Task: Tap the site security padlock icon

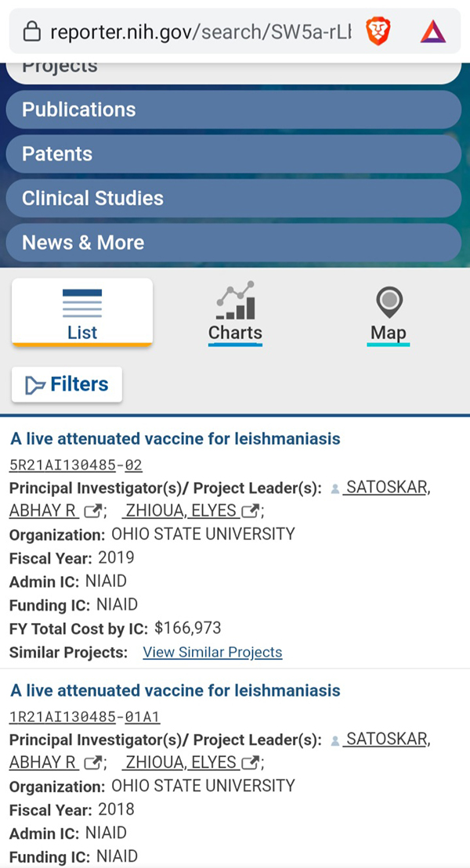Action: [32, 31]
